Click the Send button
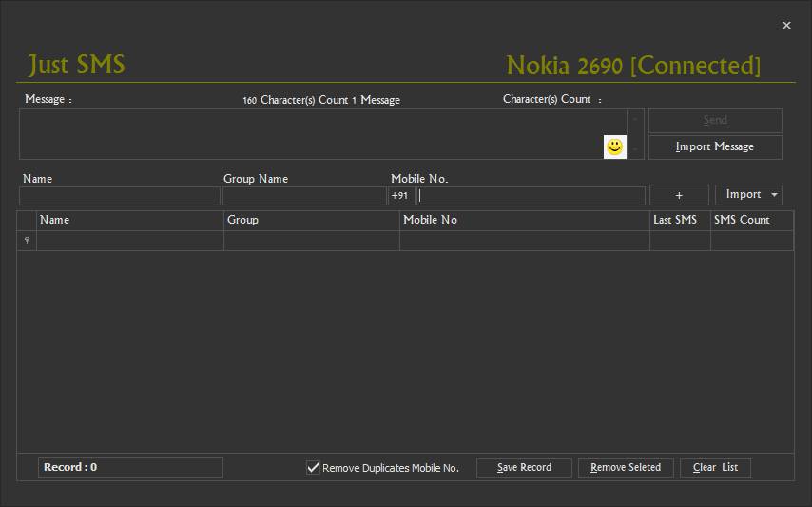The width and height of the screenshot is (812, 507). pyautogui.click(x=715, y=120)
